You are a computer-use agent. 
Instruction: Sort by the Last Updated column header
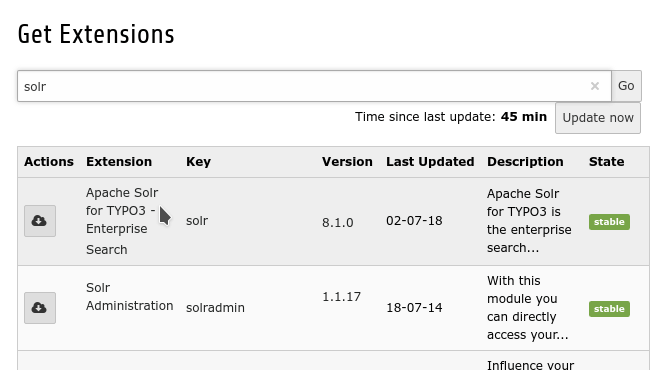point(430,162)
